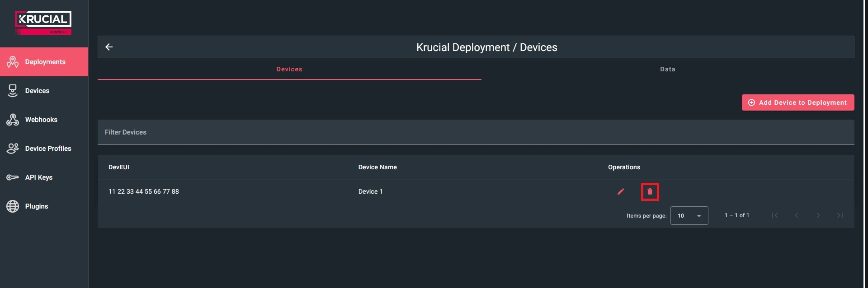Go back using the left arrow
The width and height of the screenshot is (868, 288).
[109, 47]
